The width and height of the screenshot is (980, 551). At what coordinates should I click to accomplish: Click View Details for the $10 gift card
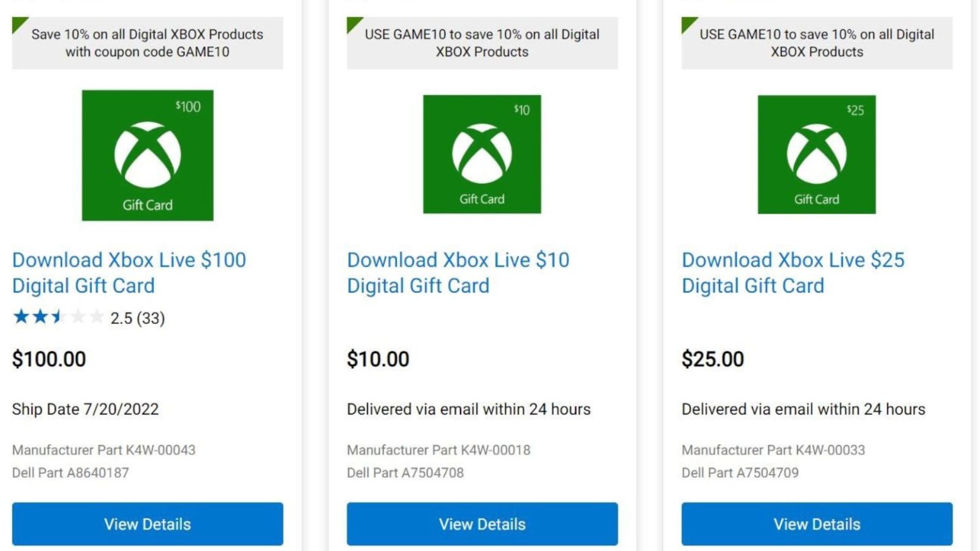coord(482,524)
